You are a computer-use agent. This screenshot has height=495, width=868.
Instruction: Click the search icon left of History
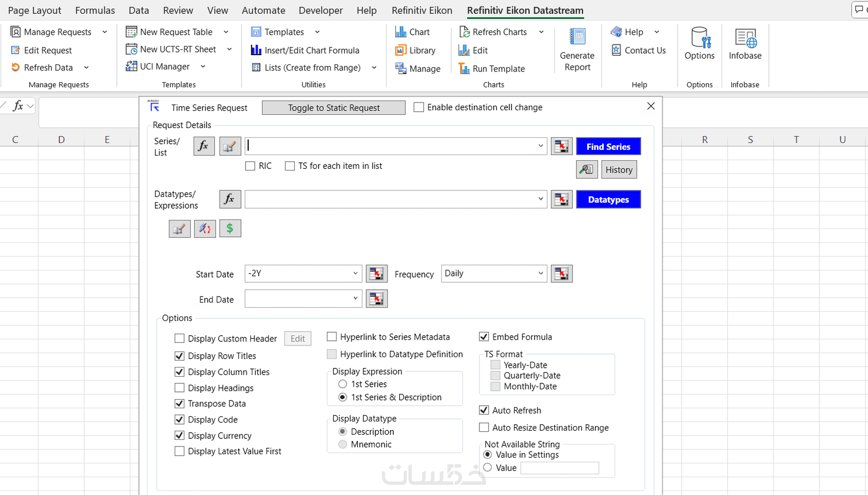click(x=587, y=170)
